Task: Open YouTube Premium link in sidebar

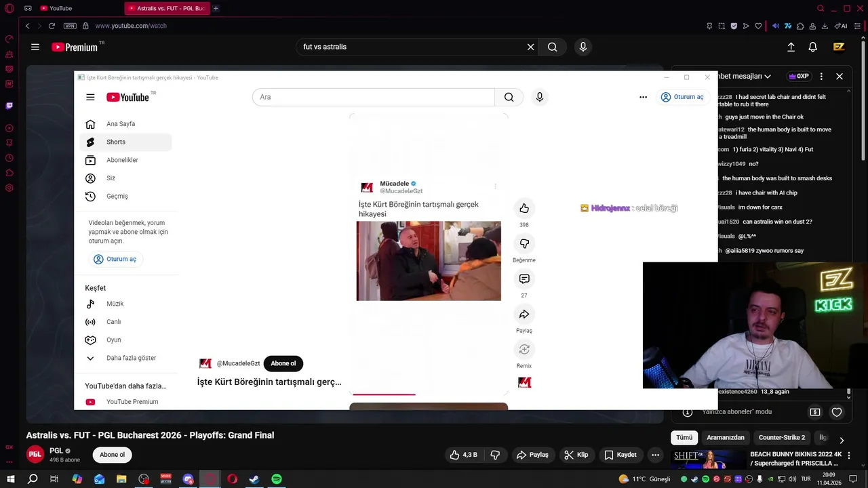Action: [x=125, y=402]
